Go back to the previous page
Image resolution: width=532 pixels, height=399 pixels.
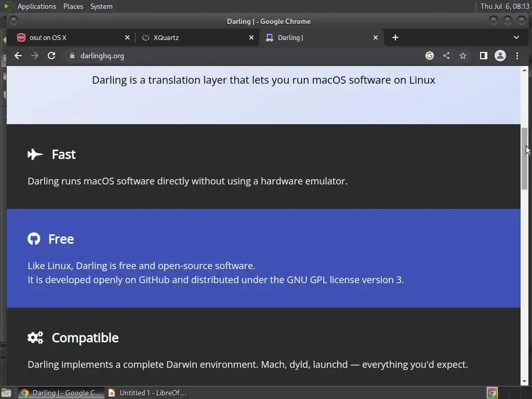(18, 56)
